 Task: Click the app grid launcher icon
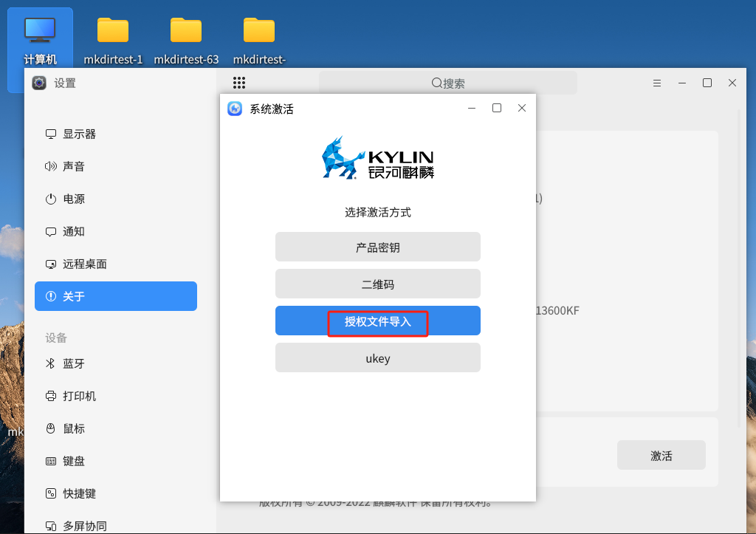click(238, 83)
